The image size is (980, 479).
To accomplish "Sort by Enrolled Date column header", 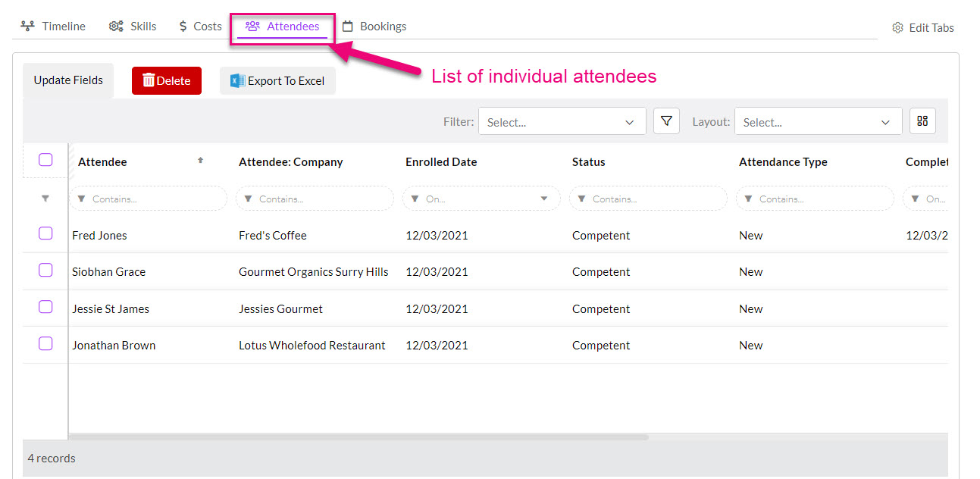I will [441, 162].
